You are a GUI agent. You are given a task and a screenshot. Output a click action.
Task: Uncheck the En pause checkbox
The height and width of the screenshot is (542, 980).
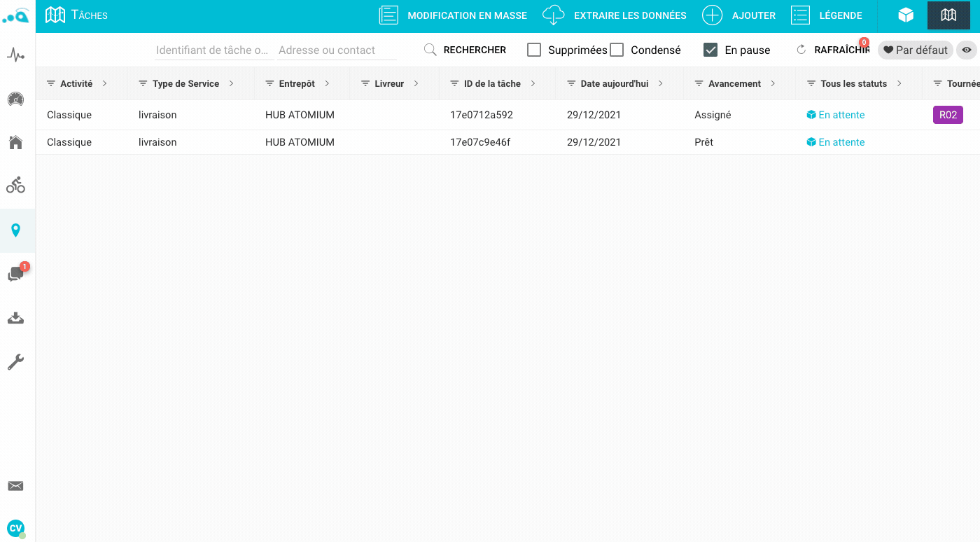pyautogui.click(x=710, y=50)
